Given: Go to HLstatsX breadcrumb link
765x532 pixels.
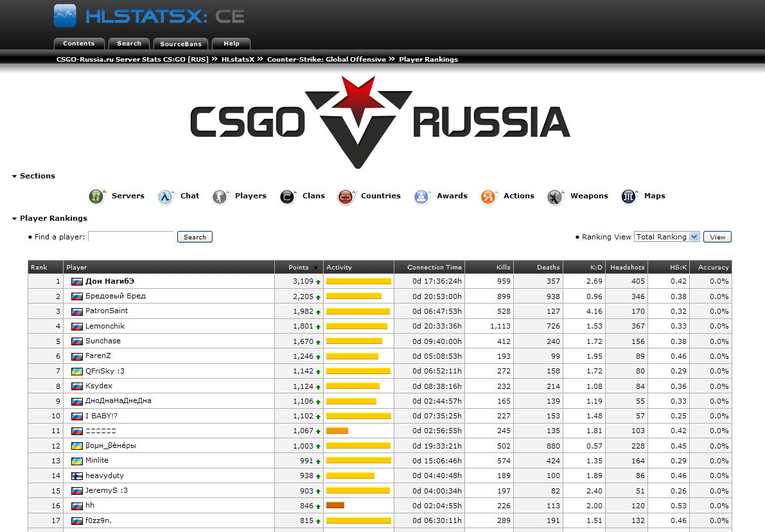Looking at the screenshot, I should point(238,60).
